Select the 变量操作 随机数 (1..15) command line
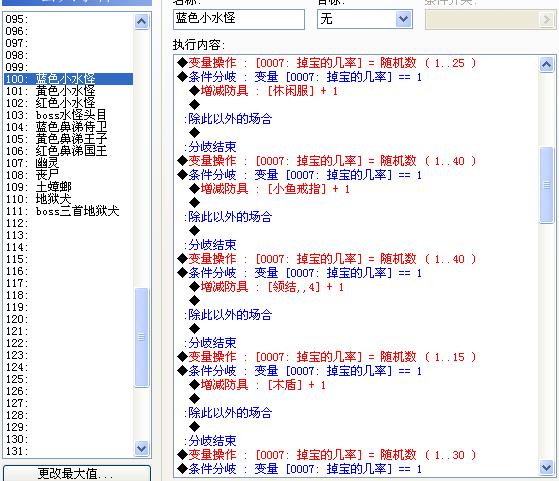 click(x=327, y=357)
